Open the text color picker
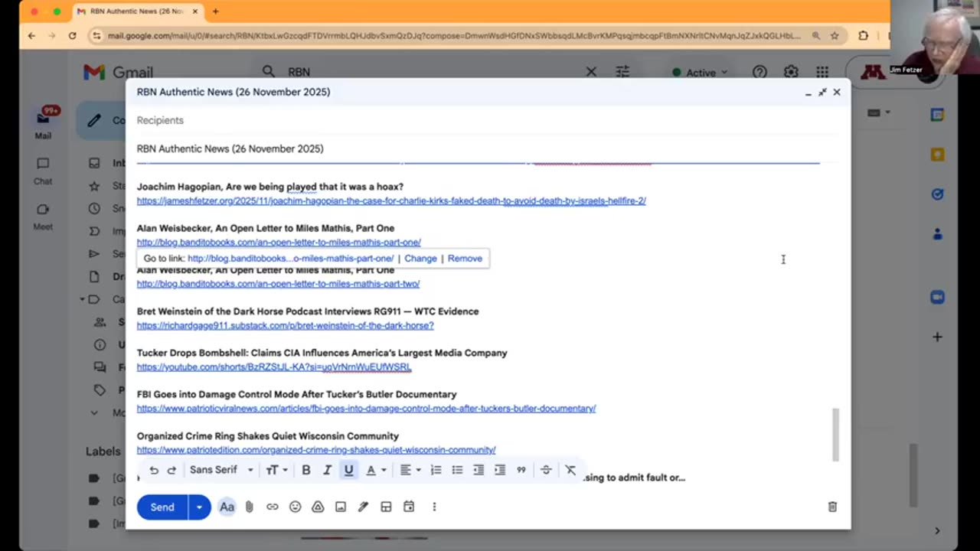 point(374,470)
